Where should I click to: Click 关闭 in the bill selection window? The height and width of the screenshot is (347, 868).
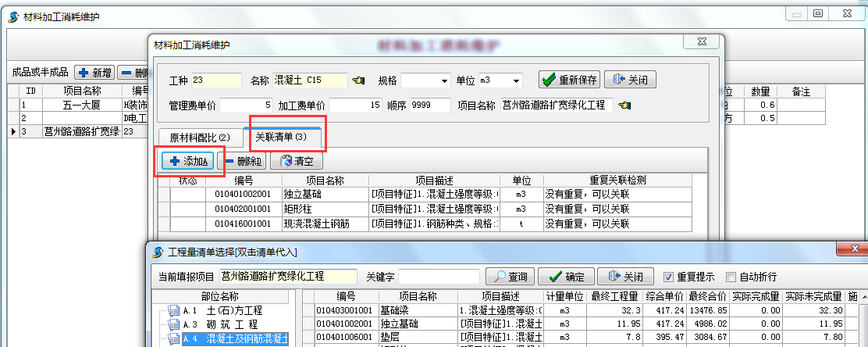pos(625,277)
